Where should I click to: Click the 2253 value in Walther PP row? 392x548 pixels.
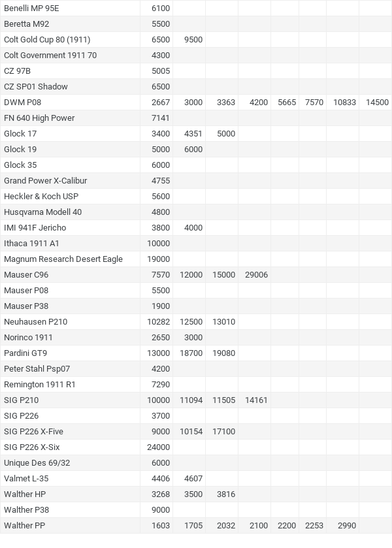point(314,526)
